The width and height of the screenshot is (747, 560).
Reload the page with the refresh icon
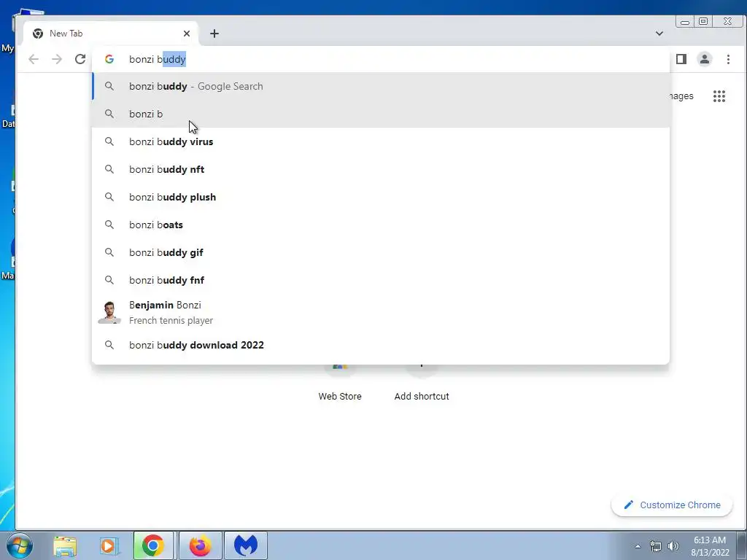[80, 59]
